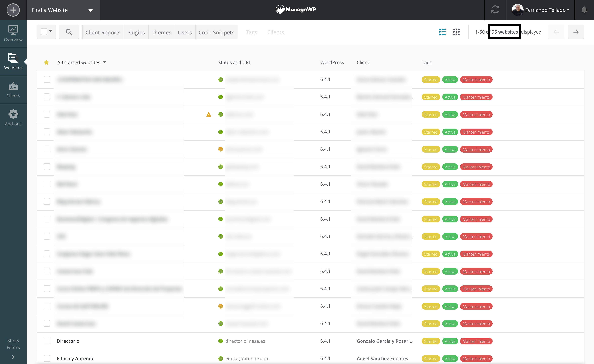594x364 pixels.
Task: Open the Plugins tab
Action: tap(136, 32)
